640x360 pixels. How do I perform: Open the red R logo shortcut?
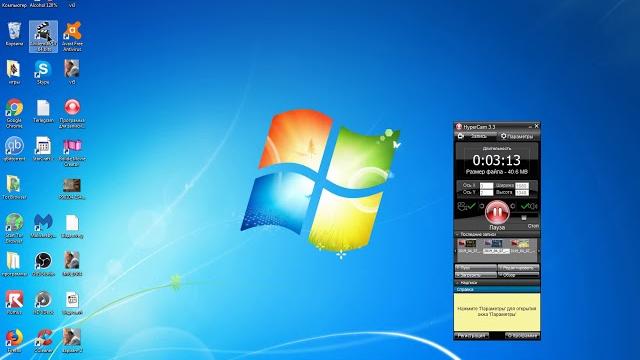(14, 302)
